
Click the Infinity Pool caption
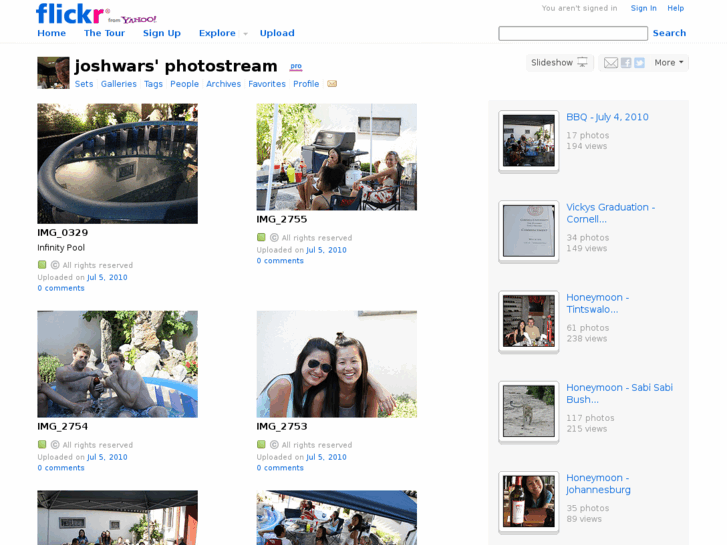pyautogui.click(x=61, y=247)
